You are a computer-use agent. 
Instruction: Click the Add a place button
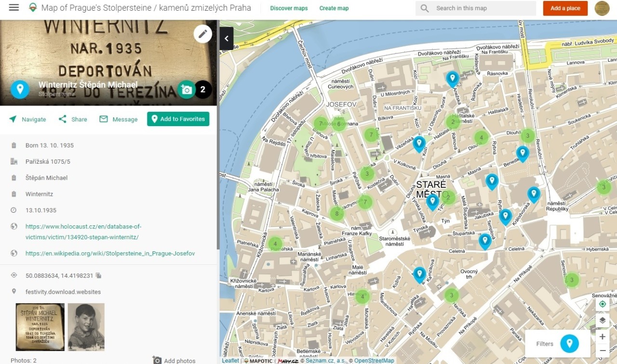tap(565, 8)
